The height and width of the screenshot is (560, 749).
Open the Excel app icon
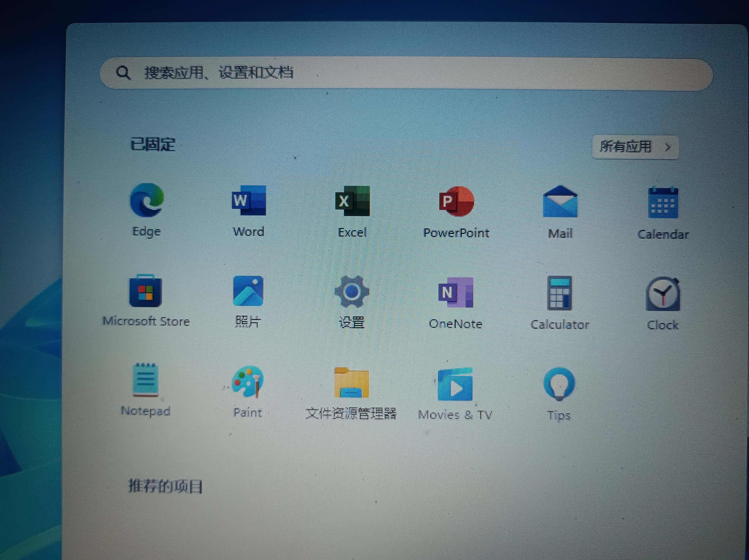click(x=352, y=201)
